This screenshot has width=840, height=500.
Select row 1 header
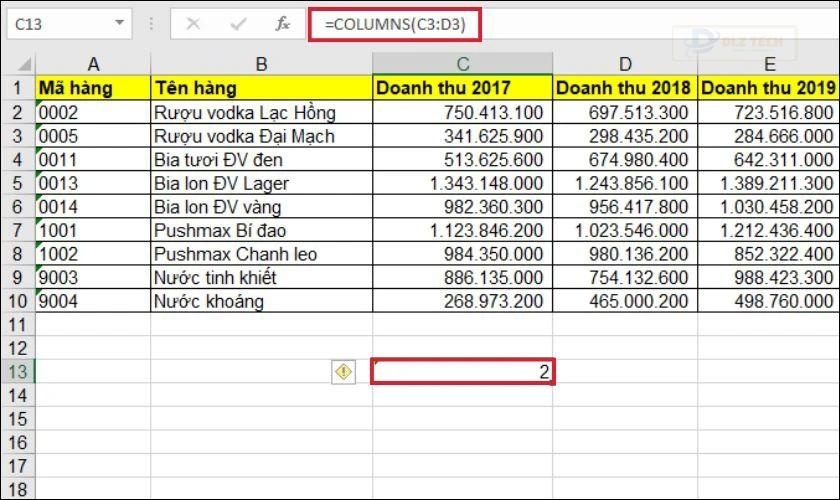(18, 88)
